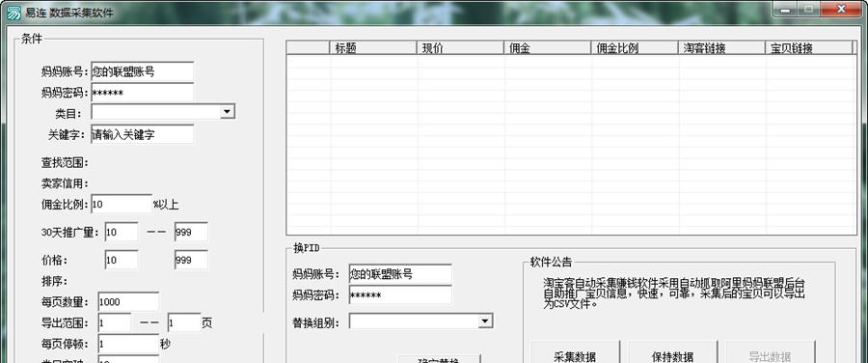Click the 导出范围 start page field
This screenshot has height=363, width=868.
click(x=115, y=322)
